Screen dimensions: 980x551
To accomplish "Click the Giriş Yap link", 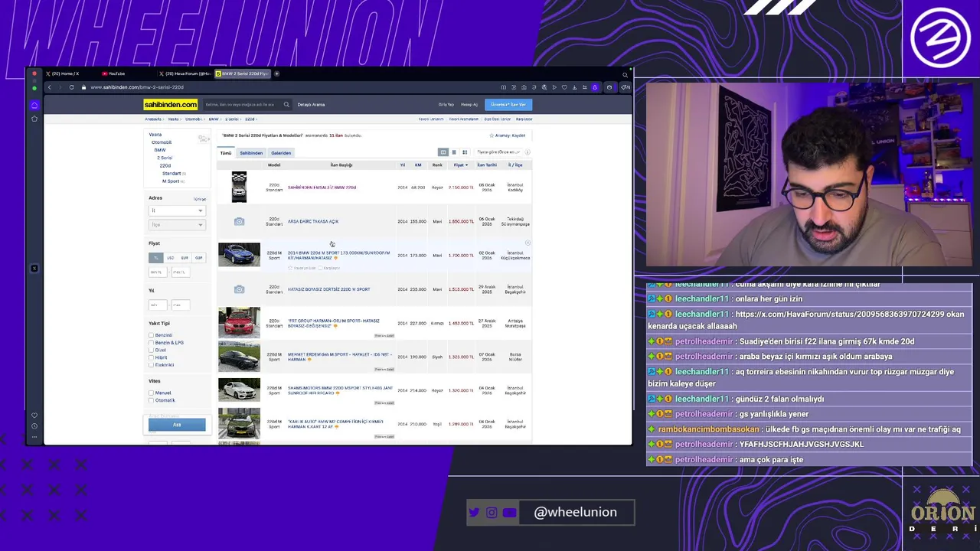I will pos(446,105).
